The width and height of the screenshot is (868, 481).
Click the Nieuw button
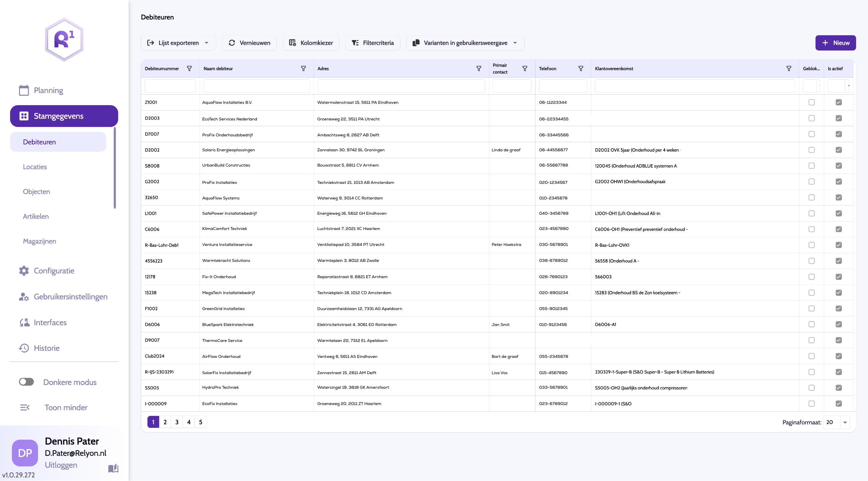click(835, 43)
